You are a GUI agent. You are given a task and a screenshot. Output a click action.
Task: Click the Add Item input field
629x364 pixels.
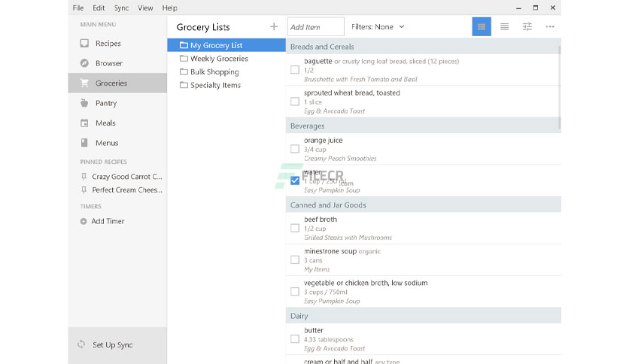pos(316,27)
